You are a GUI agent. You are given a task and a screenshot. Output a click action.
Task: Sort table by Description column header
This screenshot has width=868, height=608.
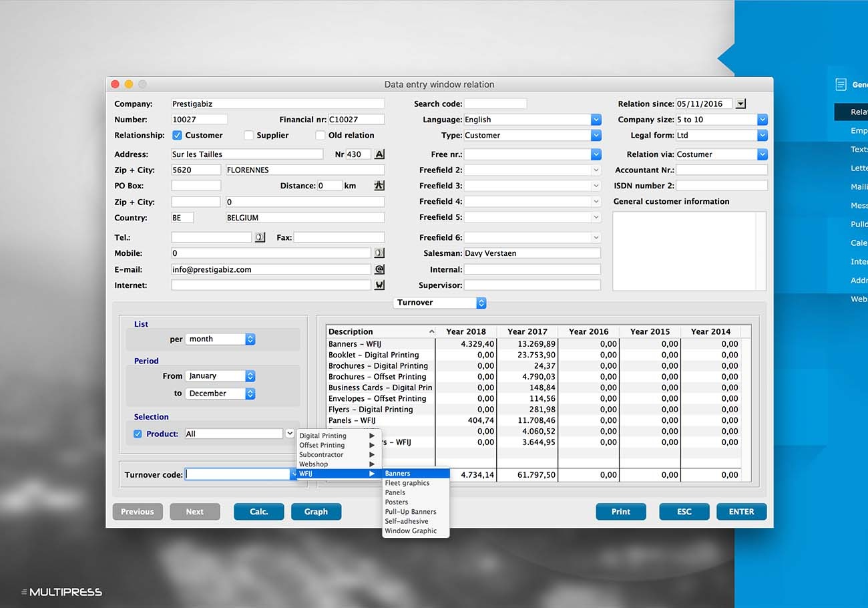381,331
